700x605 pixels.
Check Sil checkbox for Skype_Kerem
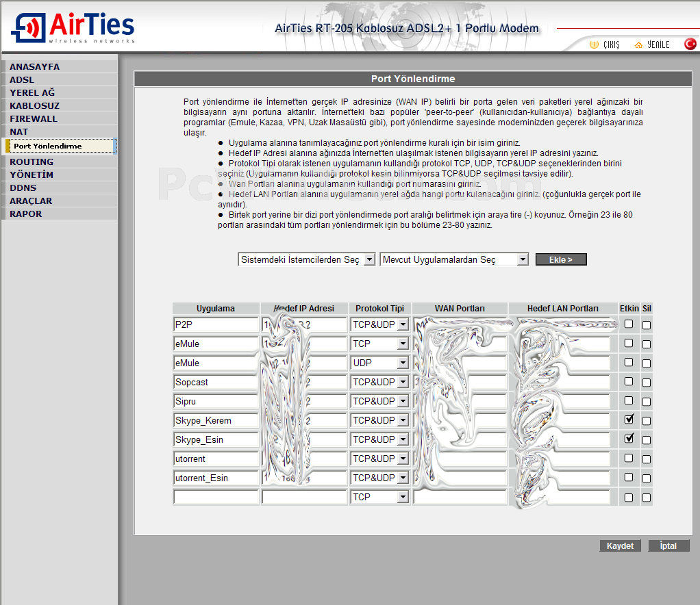(x=647, y=421)
